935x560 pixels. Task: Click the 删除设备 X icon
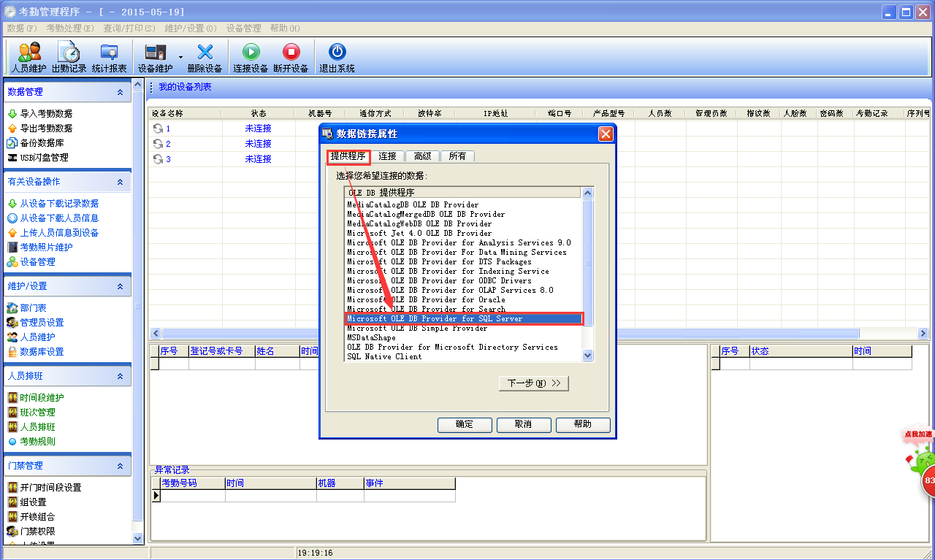tap(205, 57)
